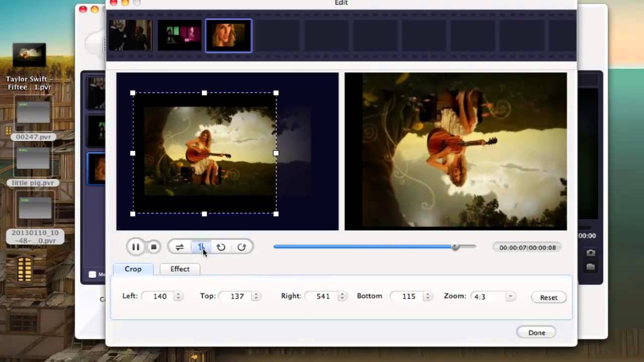Image resolution: width=644 pixels, height=362 pixels.
Task: Click the top-right crop handle
Action: (276, 93)
